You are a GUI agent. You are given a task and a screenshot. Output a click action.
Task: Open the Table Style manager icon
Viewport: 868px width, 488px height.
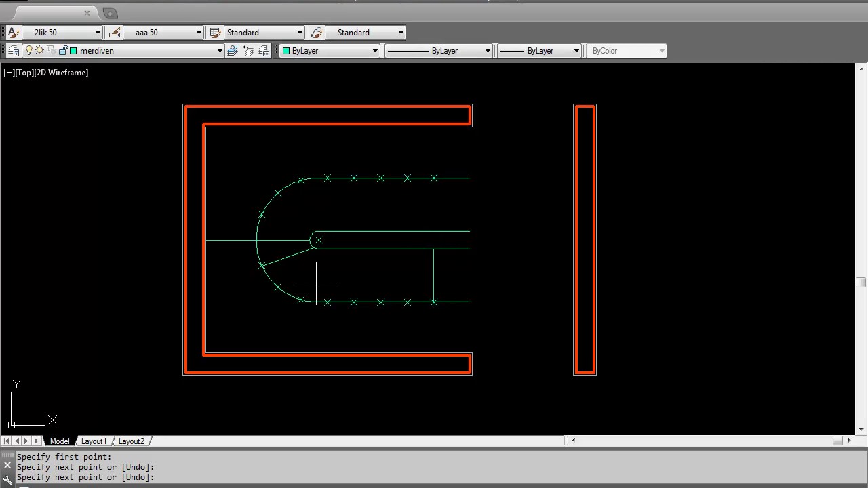pos(215,33)
